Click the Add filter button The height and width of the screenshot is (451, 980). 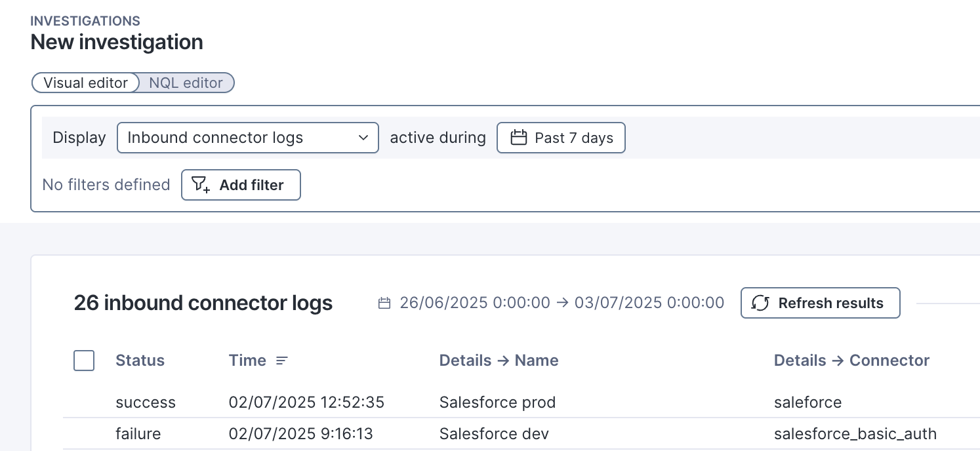pos(241,185)
